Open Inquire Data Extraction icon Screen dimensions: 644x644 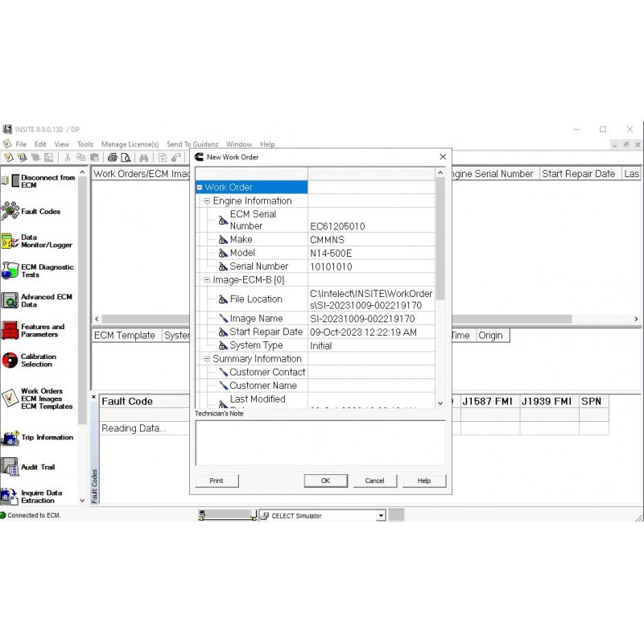pos(10,497)
